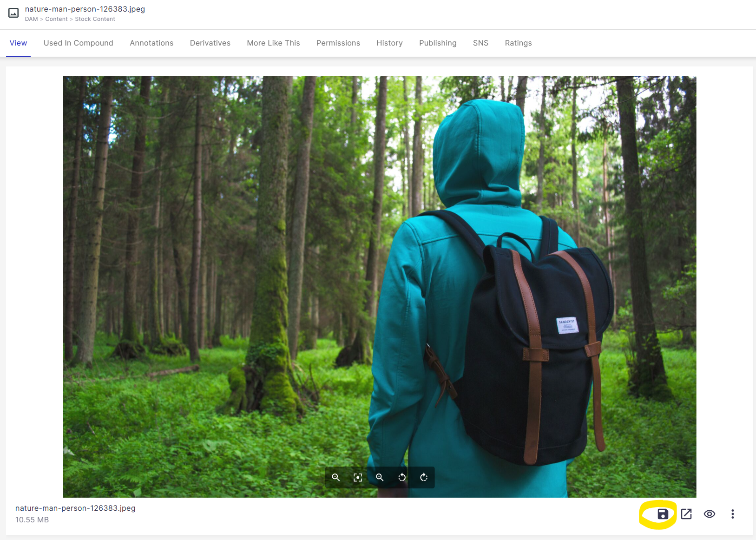Open the Permissions tab

coord(338,43)
